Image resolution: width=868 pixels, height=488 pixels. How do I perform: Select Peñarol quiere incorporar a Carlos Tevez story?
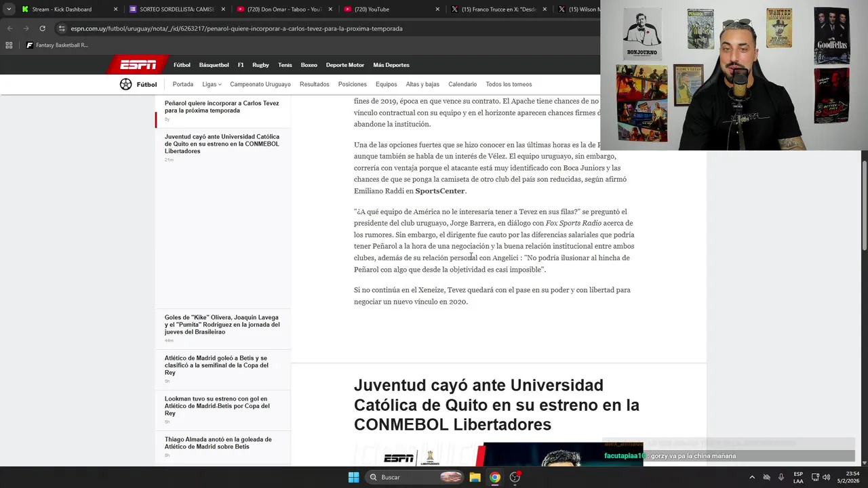(x=222, y=107)
